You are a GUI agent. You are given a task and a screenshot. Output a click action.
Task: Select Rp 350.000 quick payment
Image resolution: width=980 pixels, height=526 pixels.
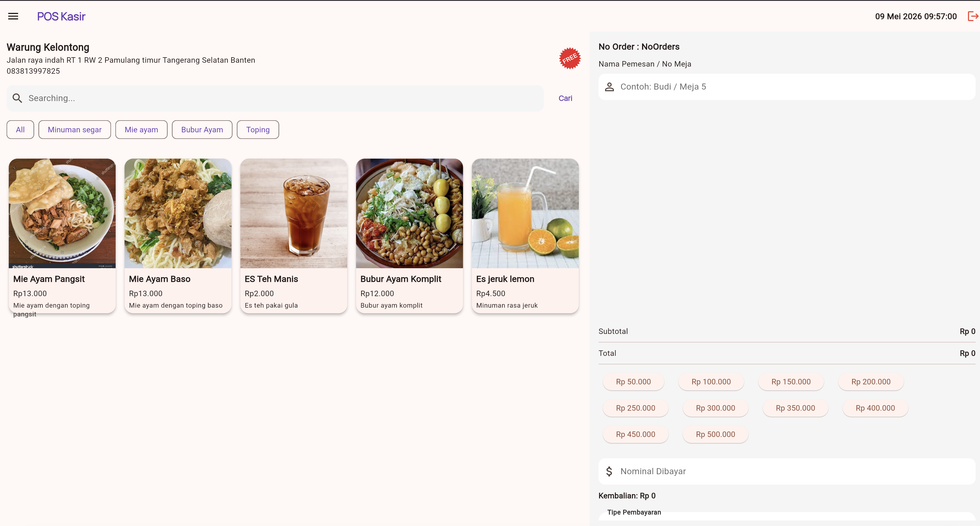tap(795, 408)
